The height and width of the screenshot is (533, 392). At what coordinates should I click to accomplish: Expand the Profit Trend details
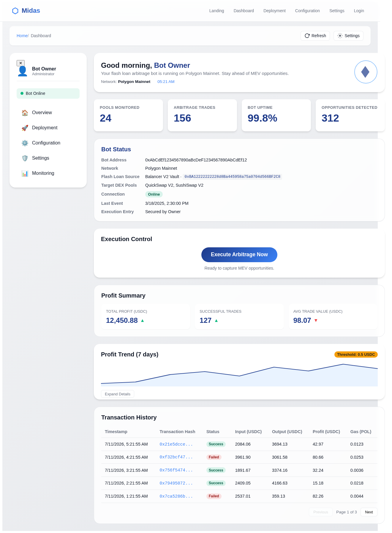(x=118, y=394)
